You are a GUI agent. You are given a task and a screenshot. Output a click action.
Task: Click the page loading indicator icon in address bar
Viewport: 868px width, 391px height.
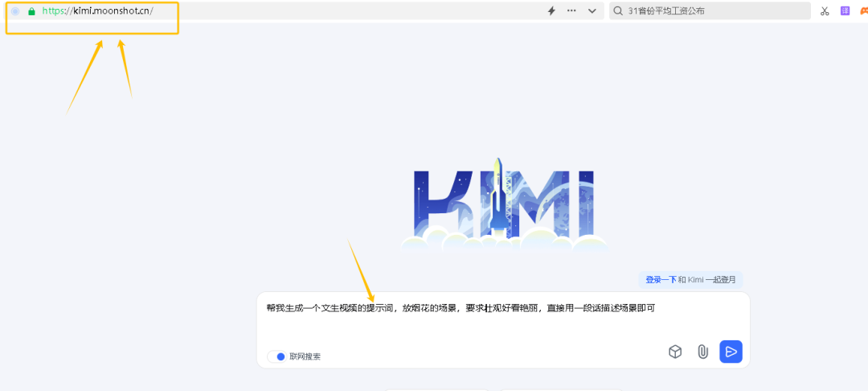pos(15,11)
